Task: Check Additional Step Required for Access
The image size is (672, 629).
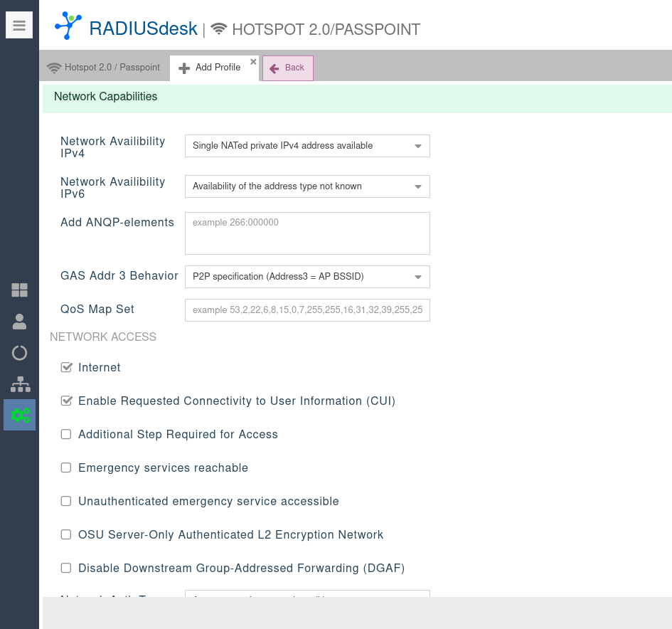Action: click(66, 434)
